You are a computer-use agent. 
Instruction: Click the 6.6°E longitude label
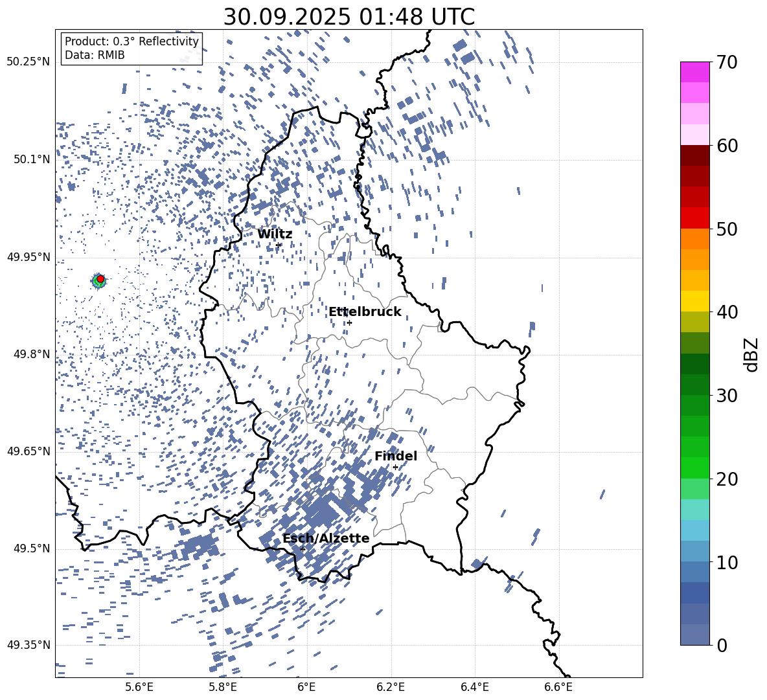(558, 687)
